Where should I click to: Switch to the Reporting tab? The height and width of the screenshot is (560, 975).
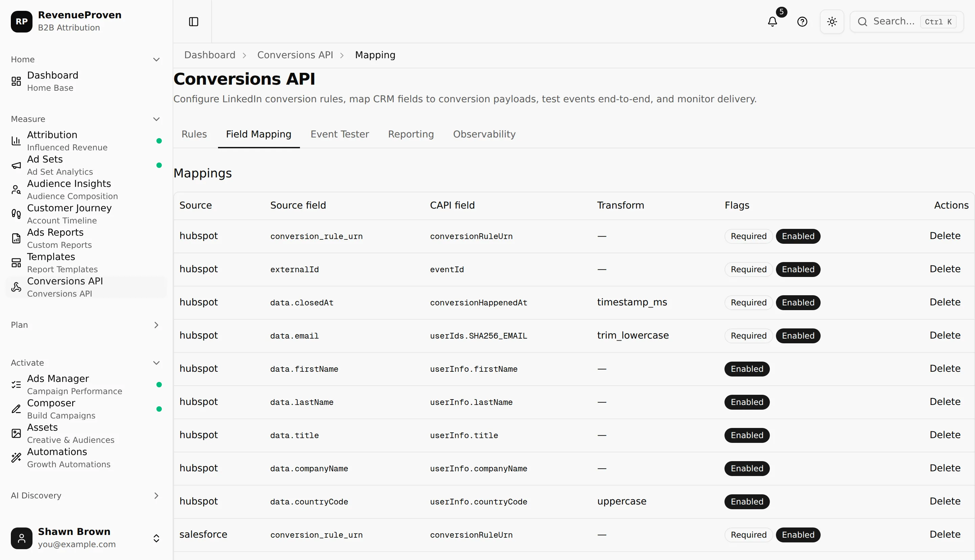pyautogui.click(x=411, y=134)
